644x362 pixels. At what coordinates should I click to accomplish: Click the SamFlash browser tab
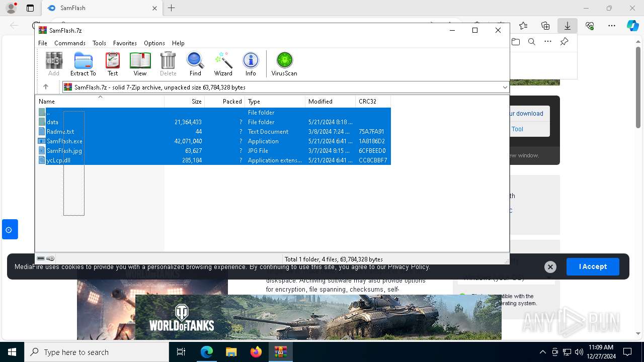tap(102, 8)
